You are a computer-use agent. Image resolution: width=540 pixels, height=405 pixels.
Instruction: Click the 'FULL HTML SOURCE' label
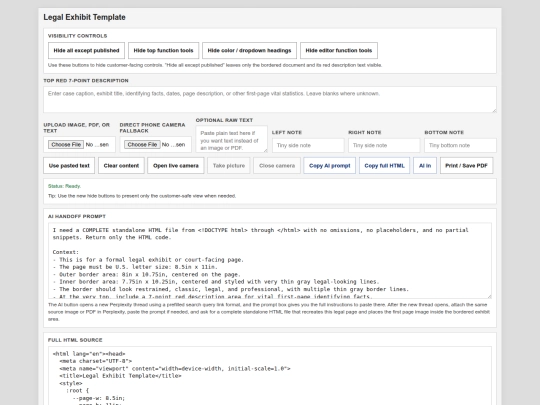tap(75, 340)
